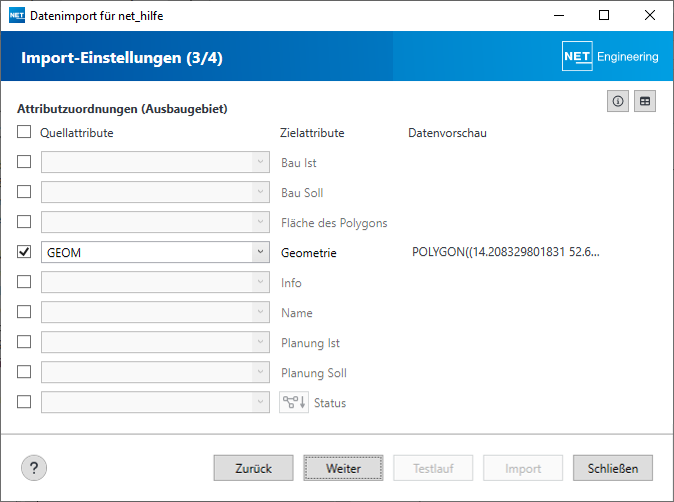This screenshot has height=502, width=674.
Task: Click the Planung Ist label
Action: [310, 343]
